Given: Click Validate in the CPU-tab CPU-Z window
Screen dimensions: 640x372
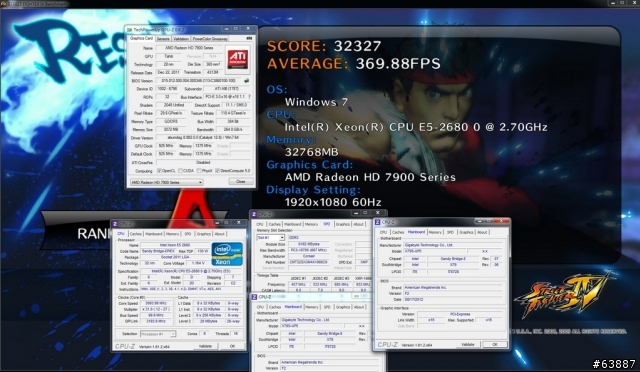Looking at the screenshot, I should 205,346.
